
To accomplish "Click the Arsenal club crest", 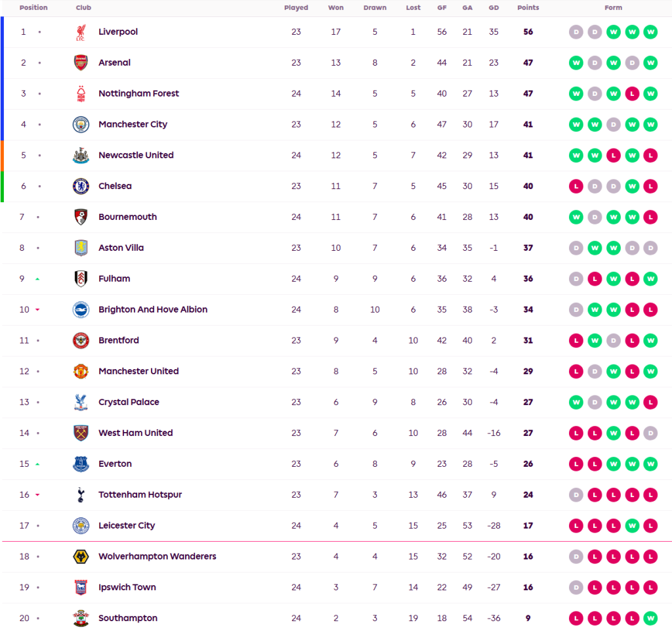I will point(80,63).
